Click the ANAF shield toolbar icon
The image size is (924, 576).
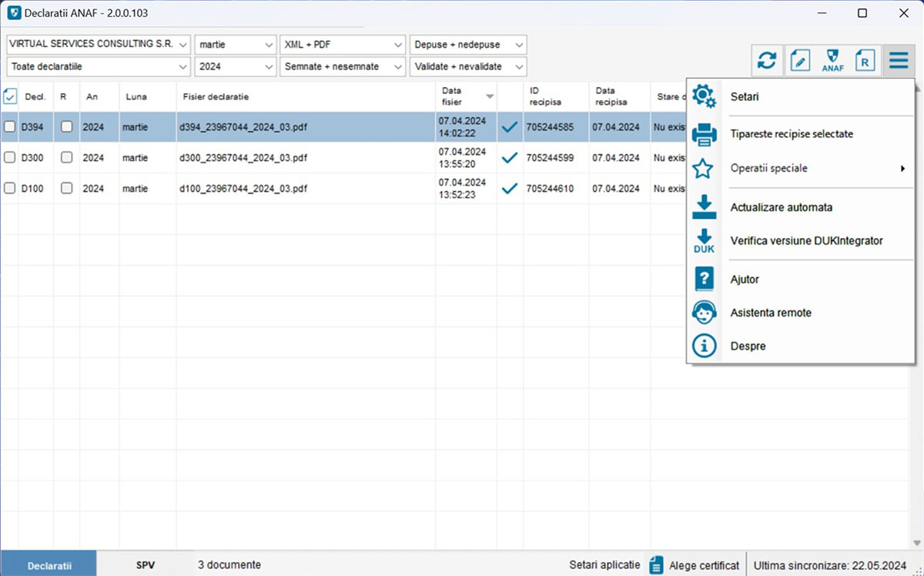point(833,60)
